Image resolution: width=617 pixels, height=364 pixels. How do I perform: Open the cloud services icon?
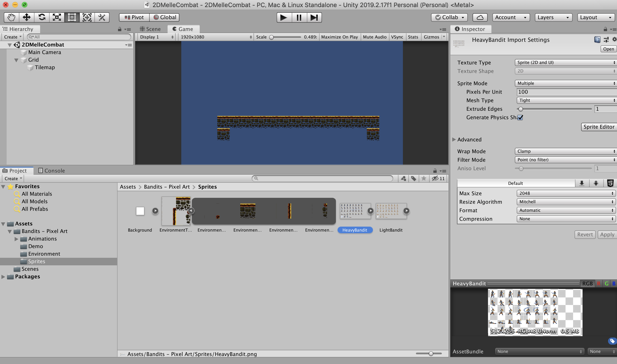(480, 17)
